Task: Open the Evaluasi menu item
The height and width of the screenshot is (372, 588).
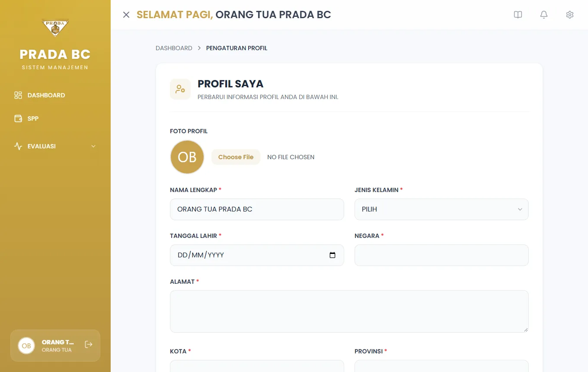Action: (55, 146)
